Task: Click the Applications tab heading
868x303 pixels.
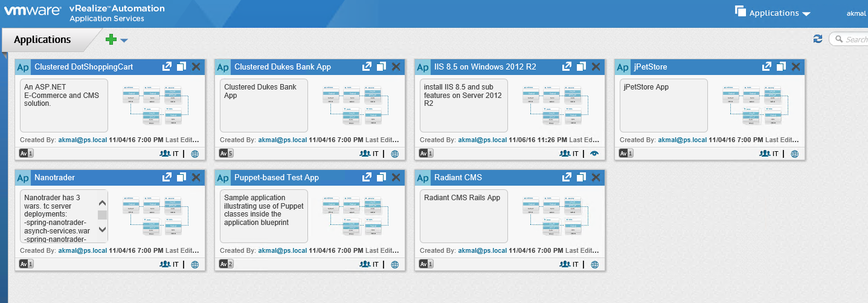Action: coord(42,40)
